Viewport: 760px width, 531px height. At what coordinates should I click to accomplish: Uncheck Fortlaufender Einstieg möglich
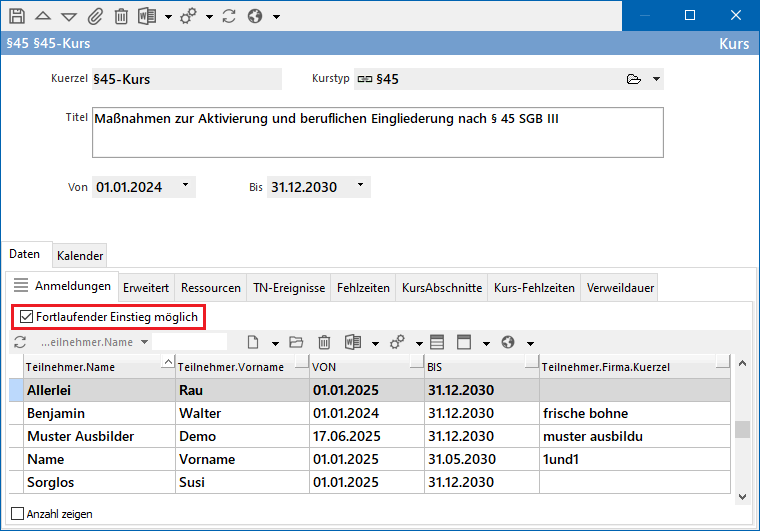[27, 317]
